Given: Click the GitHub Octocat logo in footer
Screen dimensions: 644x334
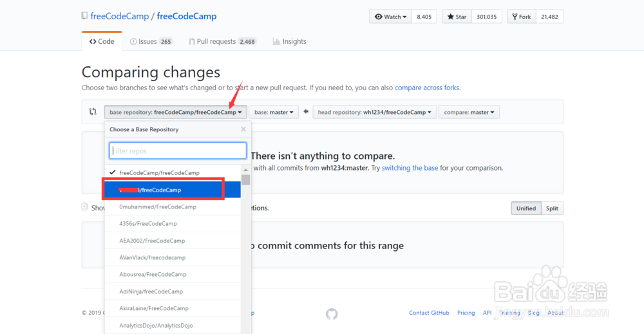Looking at the screenshot, I should point(332,314).
